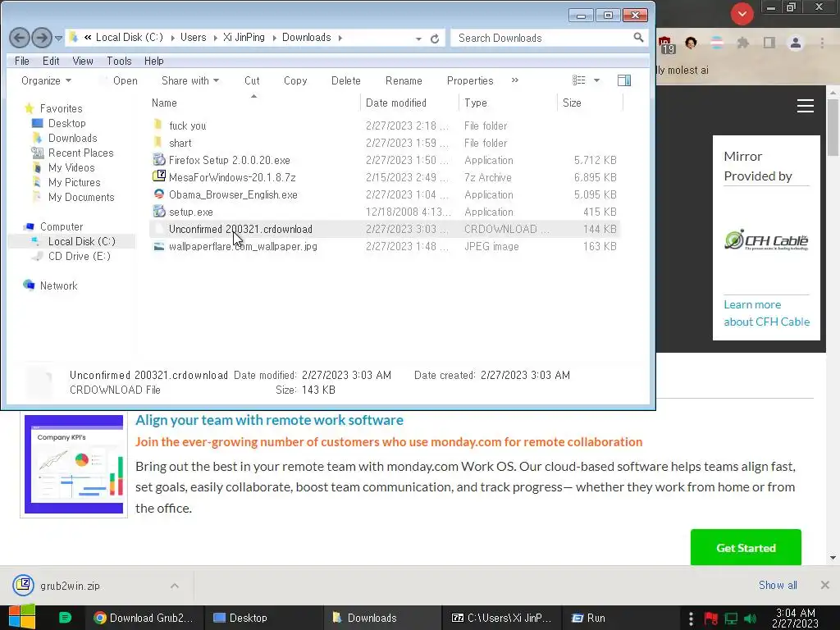This screenshot has height=630, width=840.
Task: Select setup.exe in the file list
Action: point(385,212)
